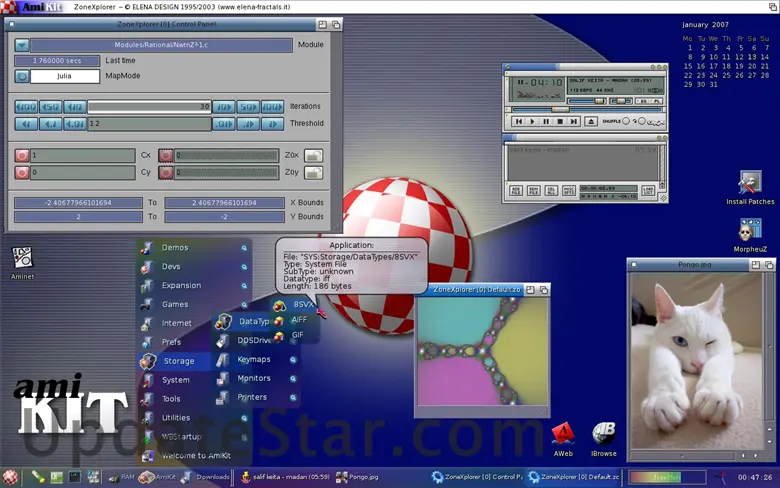Click the 8SVX datatype file icon
This screenshot has width=780, height=488.
pyautogui.click(x=280, y=305)
